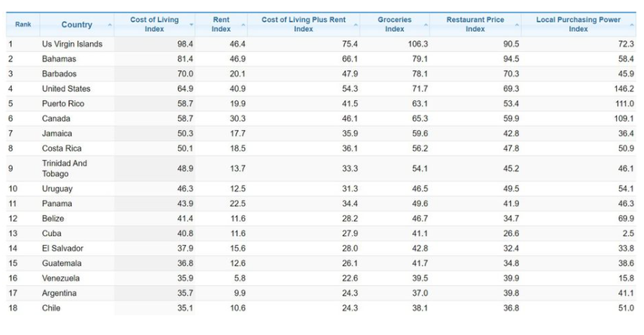
Task: Click the sort arrow in Rent Index header
Action: (243, 25)
